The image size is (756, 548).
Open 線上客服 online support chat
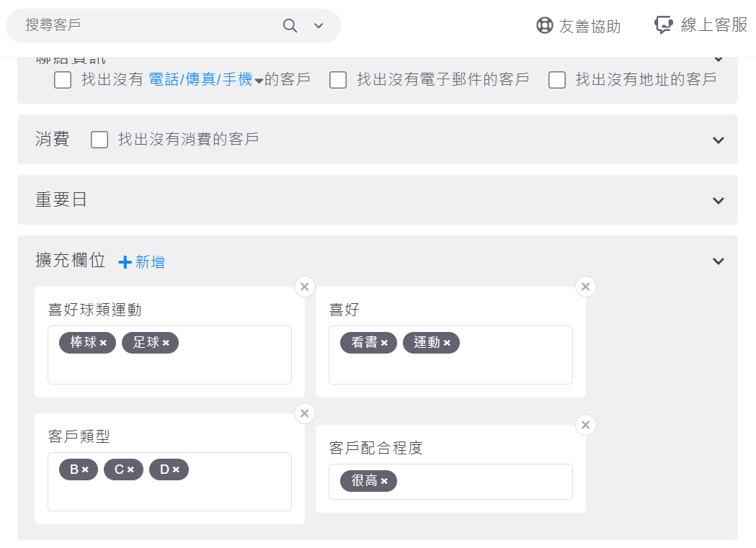(701, 25)
